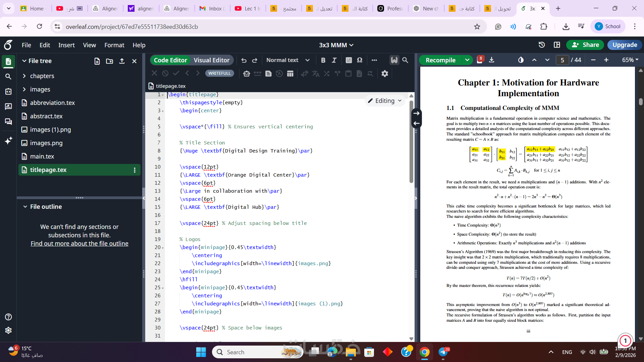This screenshot has width=644, height=362.
Task: Switch to Code Editor mode
Action: (170, 60)
